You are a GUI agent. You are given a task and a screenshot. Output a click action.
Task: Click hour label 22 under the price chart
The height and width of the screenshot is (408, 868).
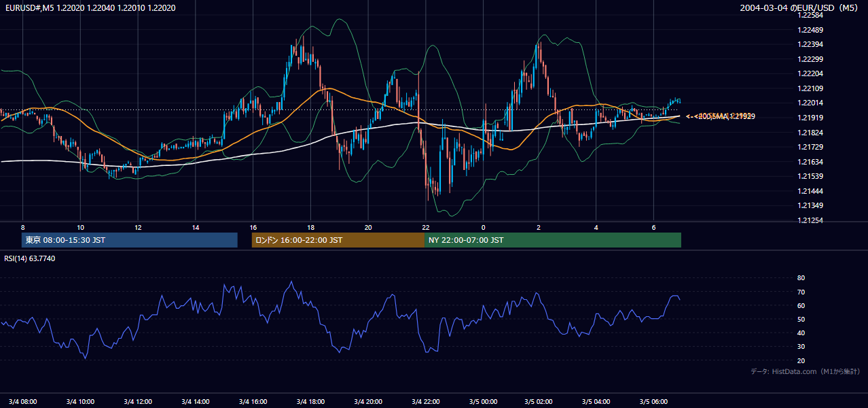[425, 227]
